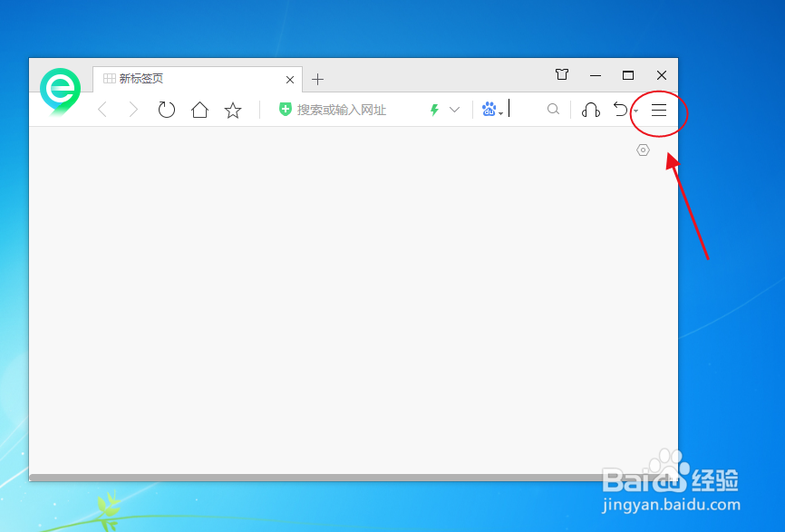The height and width of the screenshot is (532, 785).
Task: Open new tab page hexagon settings
Action: click(643, 150)
